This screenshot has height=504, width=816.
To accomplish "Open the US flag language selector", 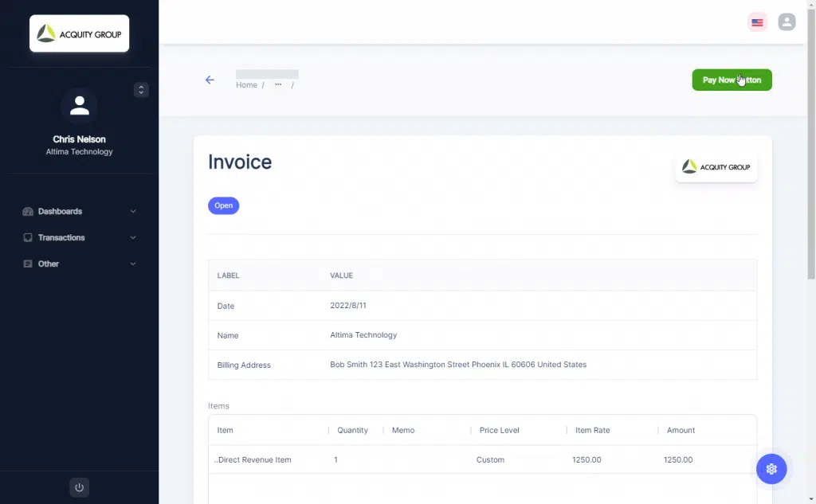I will [x=757, y=22].
